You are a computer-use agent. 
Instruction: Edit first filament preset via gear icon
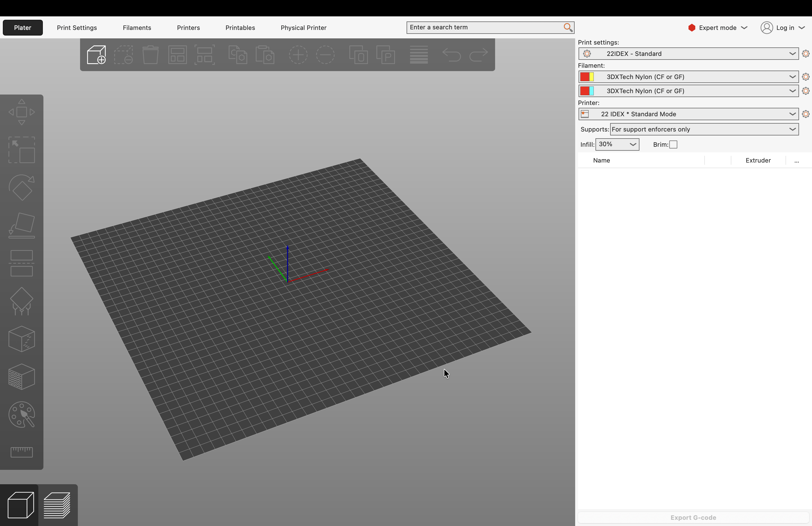pyautogui.click(x=806, y=77)
